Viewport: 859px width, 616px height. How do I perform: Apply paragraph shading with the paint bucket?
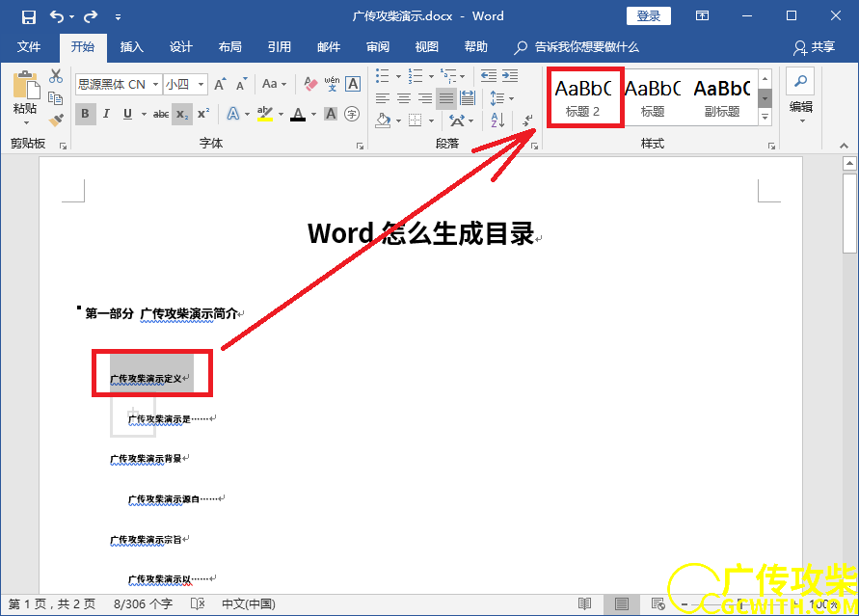tap(383, 120)
